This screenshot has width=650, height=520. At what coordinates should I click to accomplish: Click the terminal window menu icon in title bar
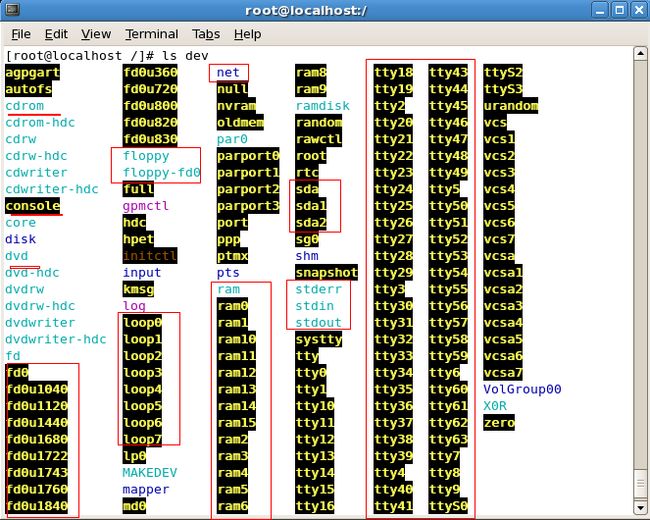12,10
